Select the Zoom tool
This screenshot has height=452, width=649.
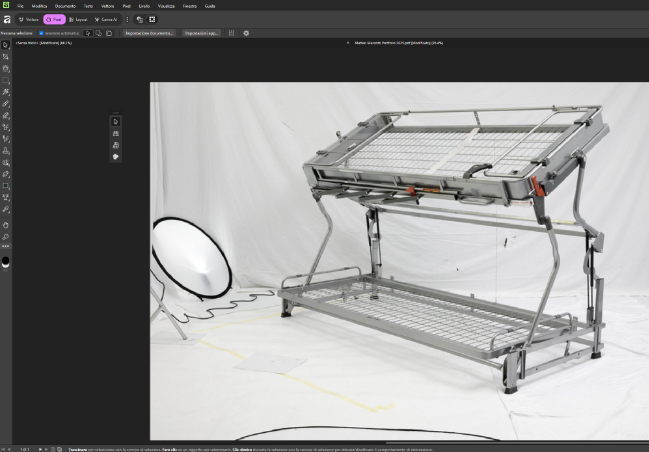[5, 237]
